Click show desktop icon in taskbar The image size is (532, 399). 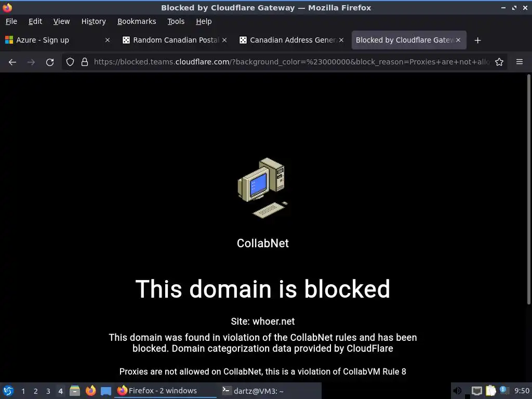(106, 391)
